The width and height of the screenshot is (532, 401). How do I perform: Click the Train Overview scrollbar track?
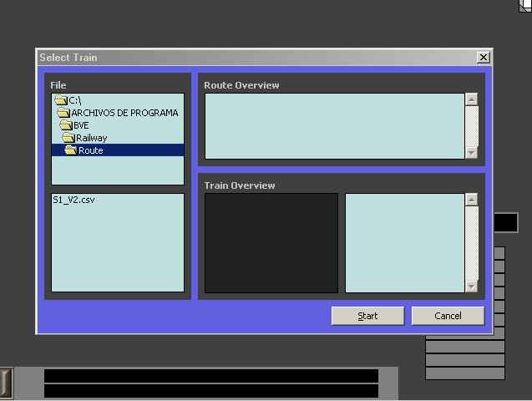coord(472,242)
